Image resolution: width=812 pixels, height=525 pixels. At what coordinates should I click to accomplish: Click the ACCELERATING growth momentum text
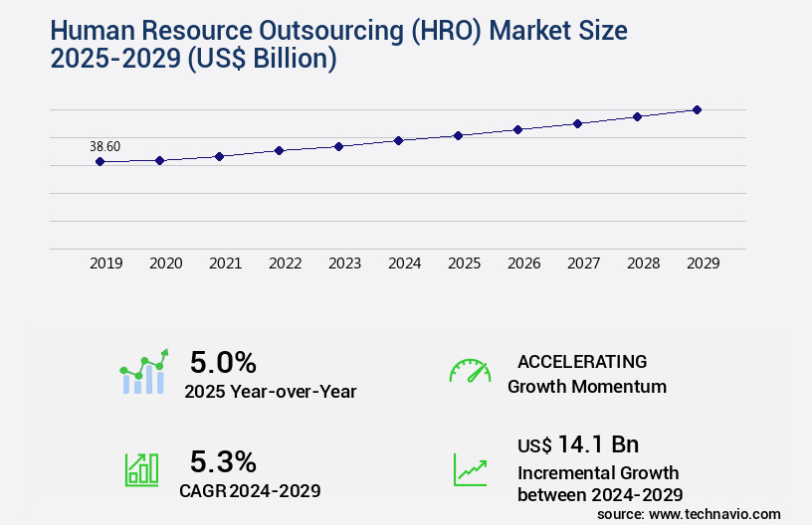tap(581, 361)
